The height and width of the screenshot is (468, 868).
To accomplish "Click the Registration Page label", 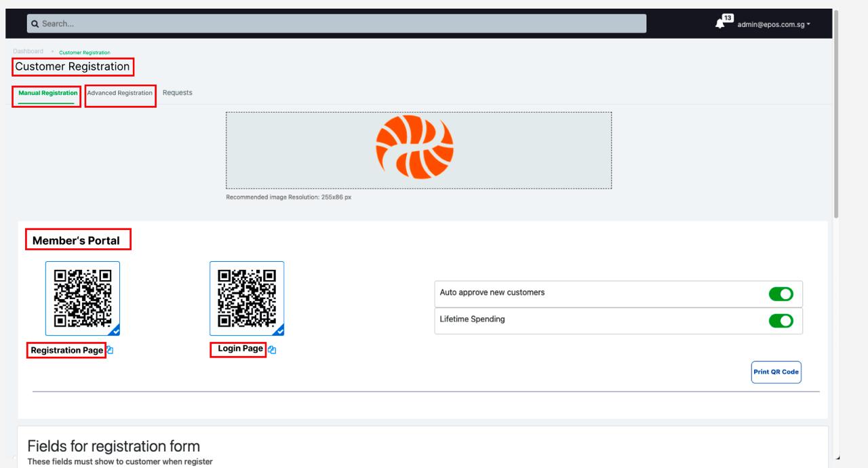I will coord(66,351).
